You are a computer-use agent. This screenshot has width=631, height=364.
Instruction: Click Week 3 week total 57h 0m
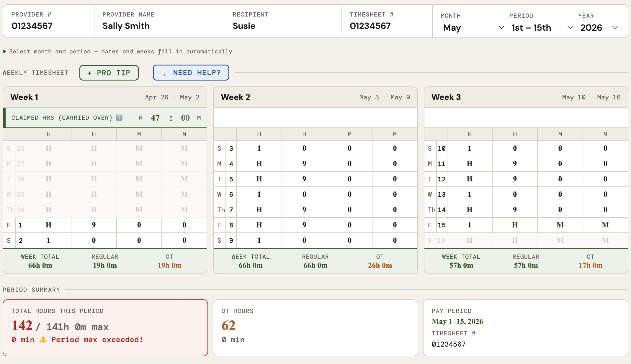click(x=461, y=265)
